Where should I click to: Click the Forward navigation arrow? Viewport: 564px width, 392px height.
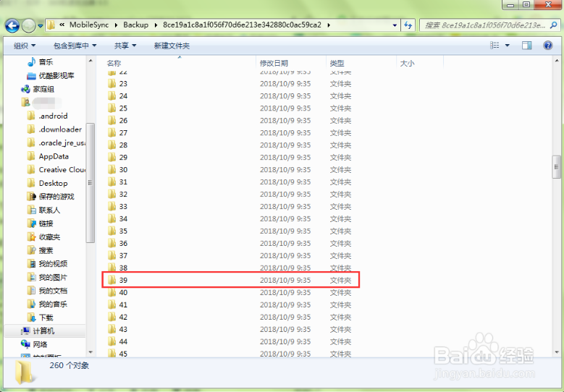[29, 25]
